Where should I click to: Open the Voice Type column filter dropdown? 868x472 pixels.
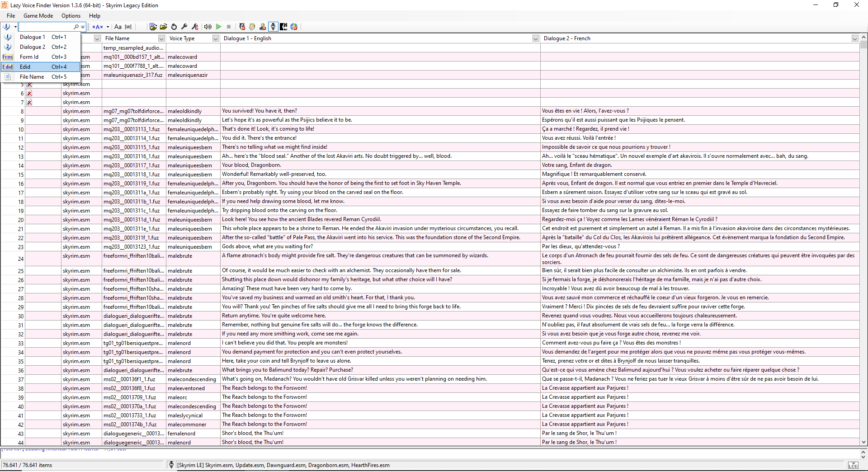[x=216, y=38]
